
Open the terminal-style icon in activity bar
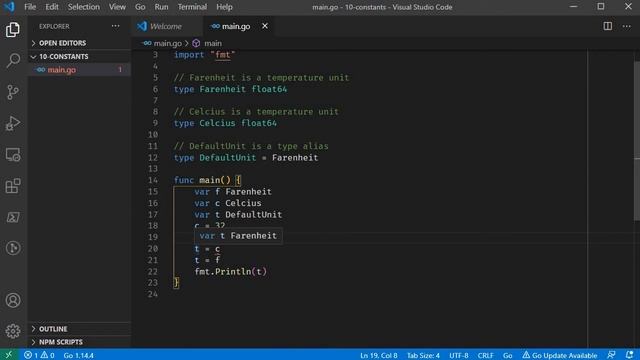13,217
